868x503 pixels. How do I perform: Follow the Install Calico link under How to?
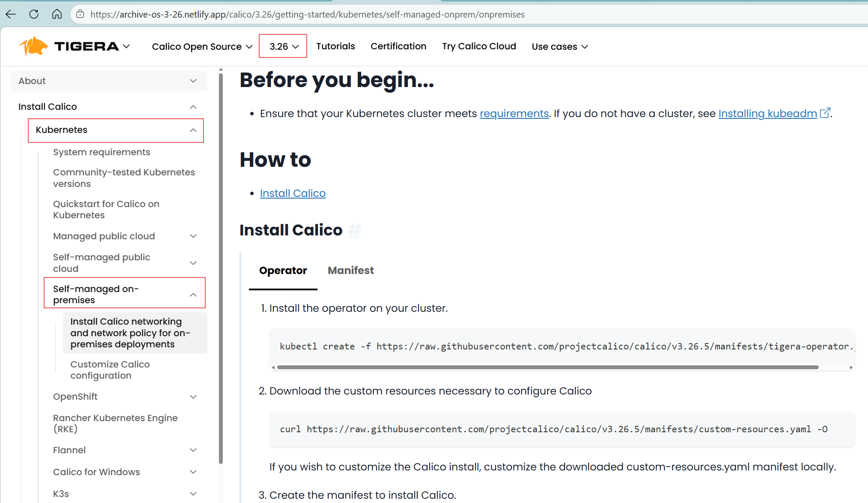coord(293,193)
